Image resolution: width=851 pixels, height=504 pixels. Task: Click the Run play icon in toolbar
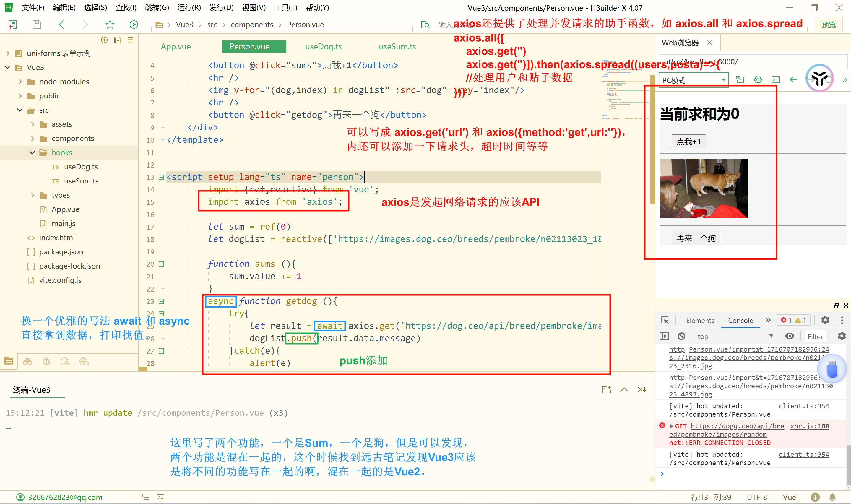coord(134,25)
